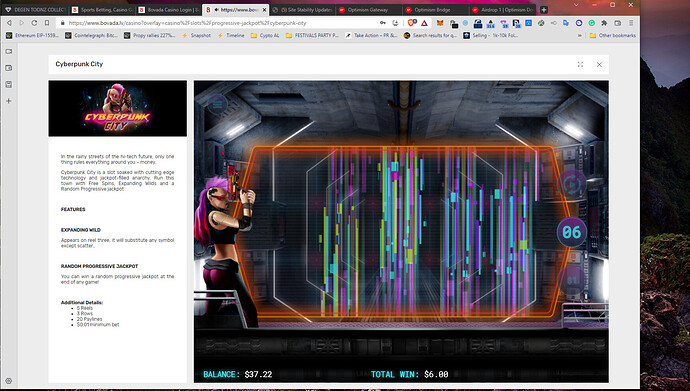
Task: Open the Selling - 1k-10k bookmark
Action: point(491,35)
